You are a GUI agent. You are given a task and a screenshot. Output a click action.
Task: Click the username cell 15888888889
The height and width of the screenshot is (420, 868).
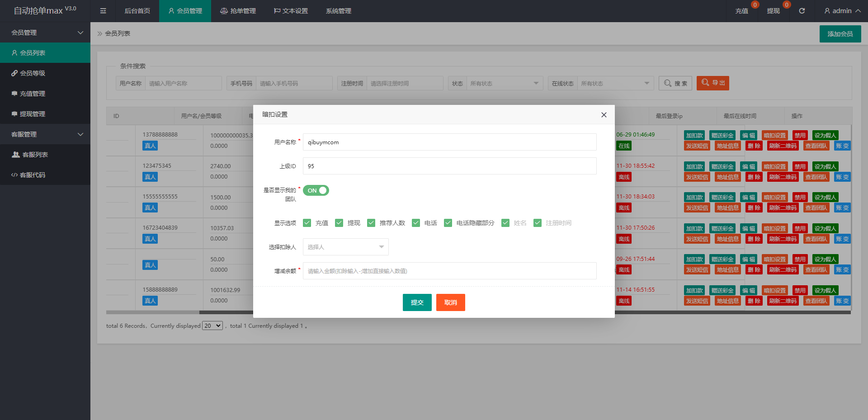160,289
